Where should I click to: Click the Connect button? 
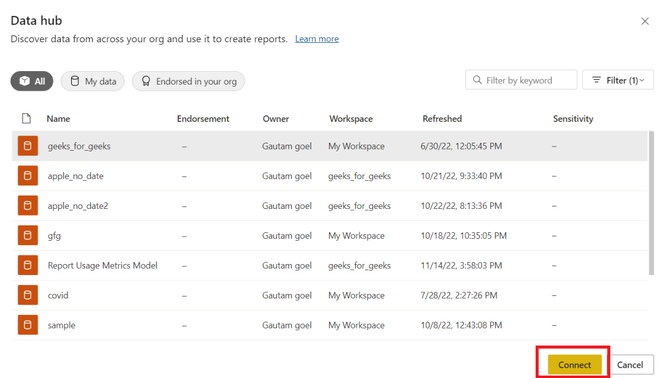pyautogui.click(x=575, y=365)
